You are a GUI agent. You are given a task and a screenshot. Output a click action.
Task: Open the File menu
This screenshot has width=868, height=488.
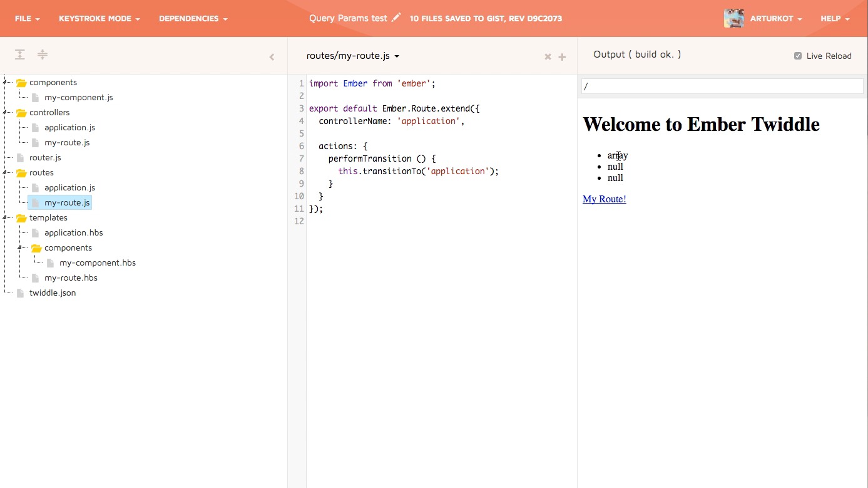[27, 19]
